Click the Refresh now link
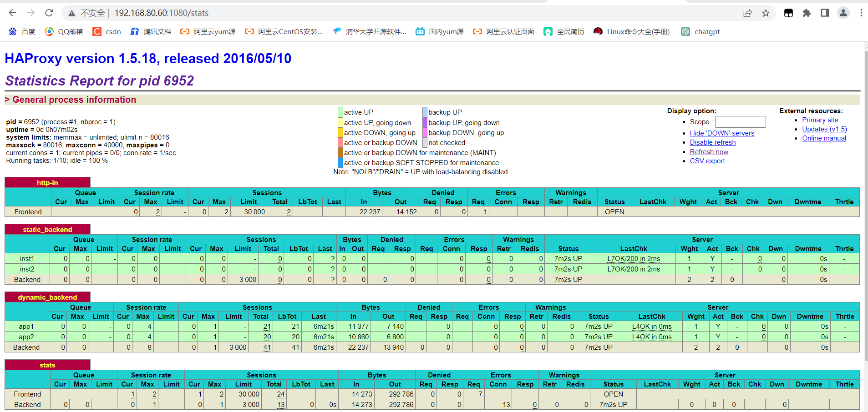This screenshot has height=412, width=868. pyautogui.click(x=709, y=152)
